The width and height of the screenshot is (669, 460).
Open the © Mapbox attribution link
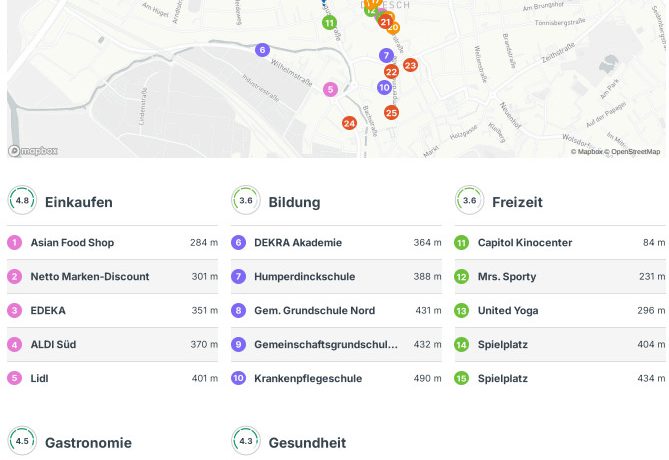tap(587, 151)
